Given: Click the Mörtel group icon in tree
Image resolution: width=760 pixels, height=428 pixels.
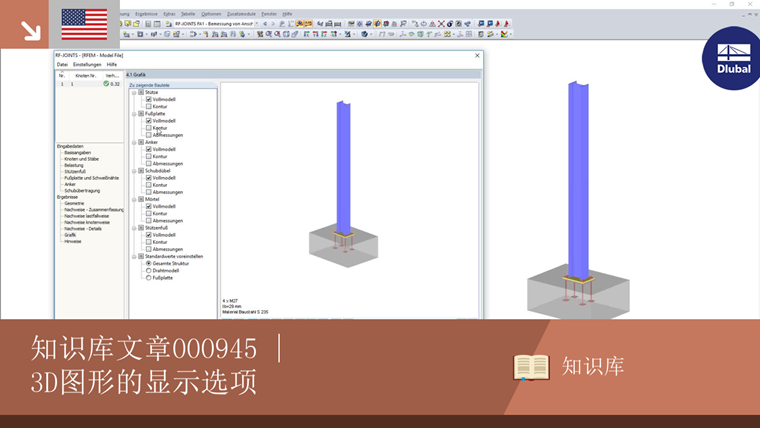Looking at the screenshot, I should click(141, 199).
